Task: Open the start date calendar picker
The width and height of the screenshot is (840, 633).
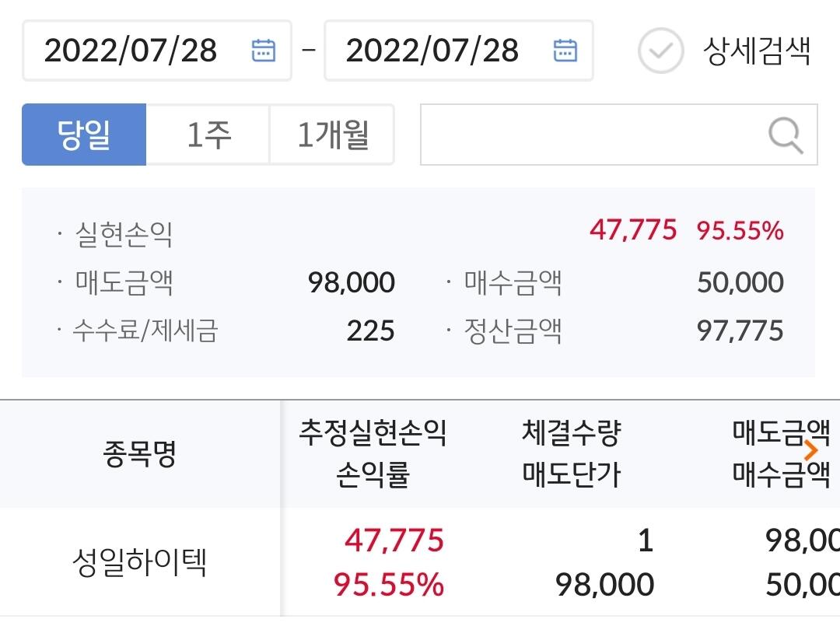Action: 264,51
